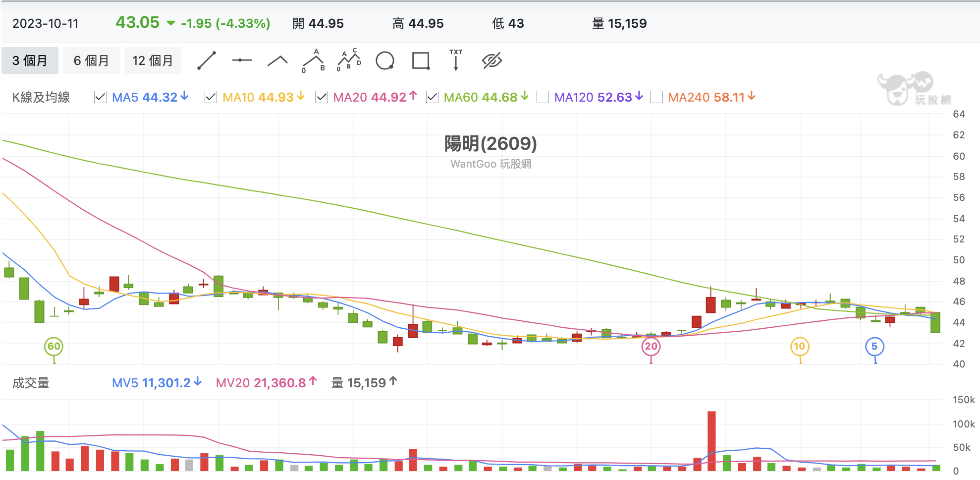Click the blue 5 MA marker

click(x=874, y=347)
